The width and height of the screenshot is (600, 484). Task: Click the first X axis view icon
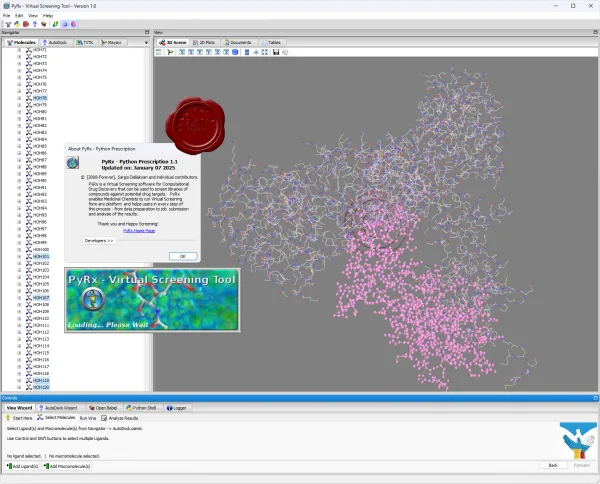coord(182,52)
